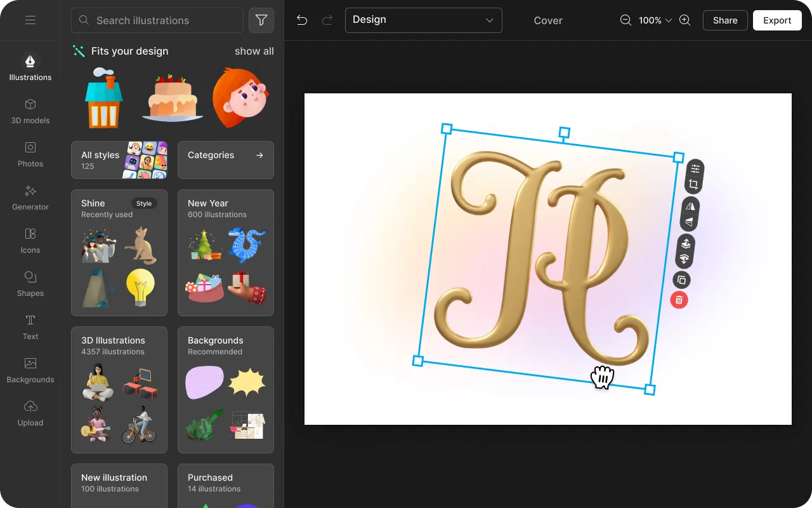This screenshot has width=812, height=508.
Task: Open the adjustment sliders for the selection
Action: tap(695, 168)
